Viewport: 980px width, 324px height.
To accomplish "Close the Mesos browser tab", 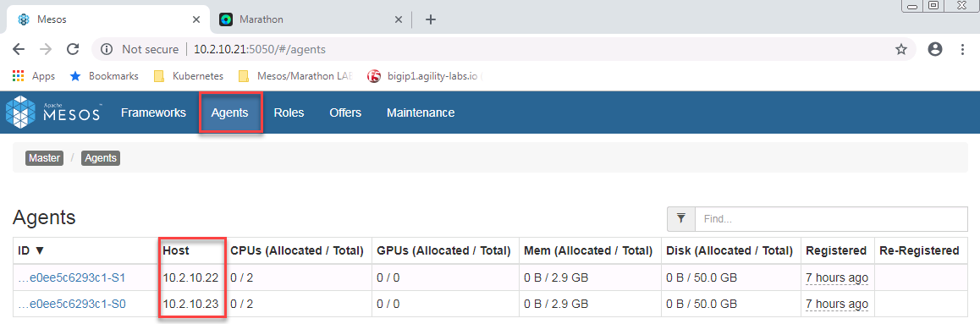I will coord(196,19).
